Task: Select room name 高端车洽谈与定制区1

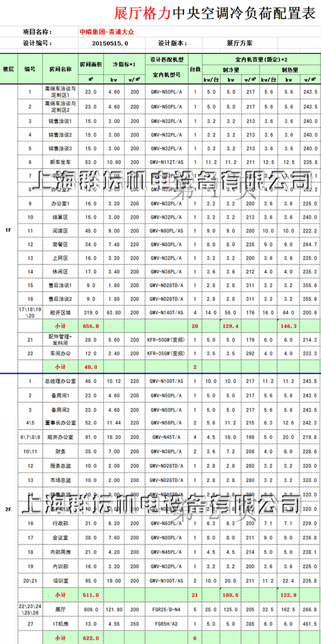Action: coord(60,91)
